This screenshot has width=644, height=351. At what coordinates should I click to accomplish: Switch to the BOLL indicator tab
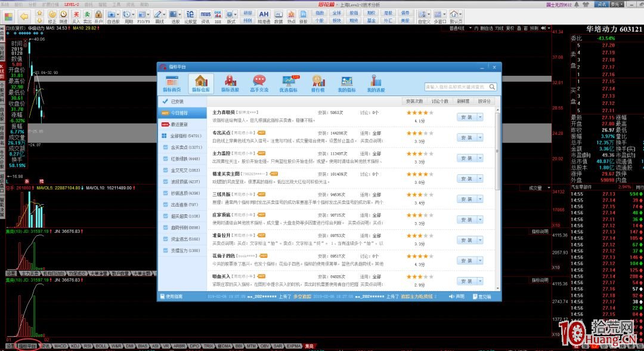pos(101,346)
